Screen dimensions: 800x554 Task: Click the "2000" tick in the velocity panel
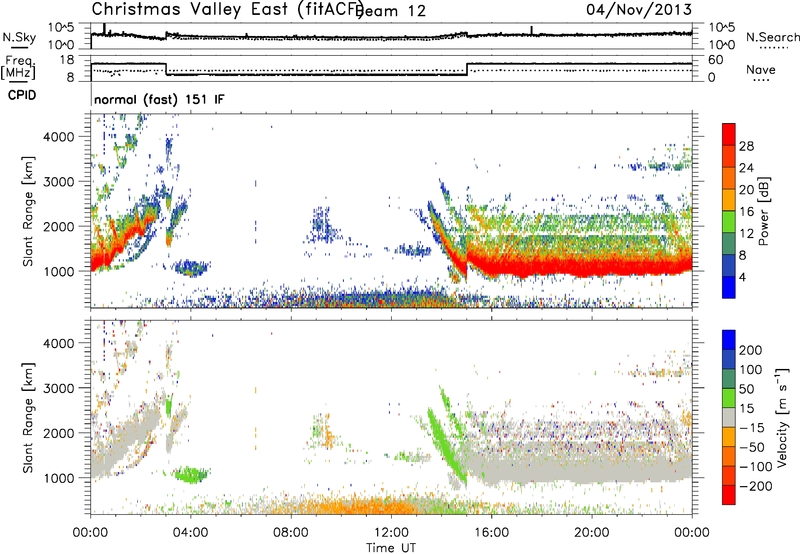[x=59, y=433]
